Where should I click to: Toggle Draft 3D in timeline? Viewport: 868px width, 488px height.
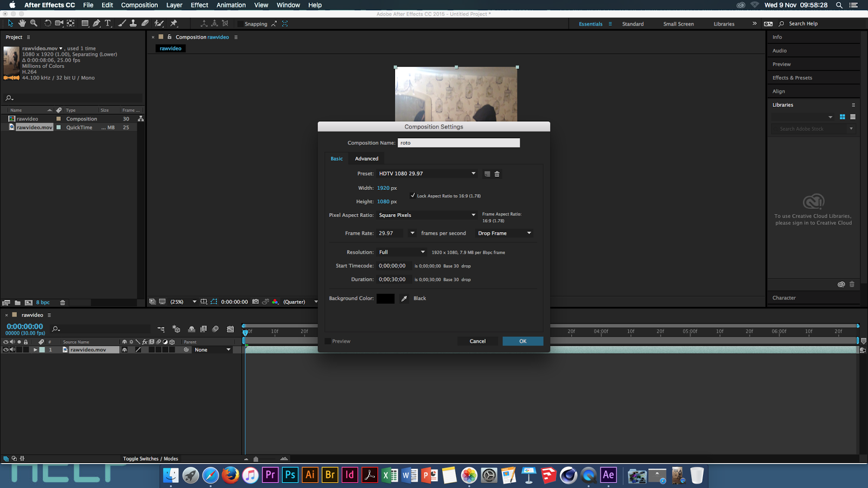(176, 329)
